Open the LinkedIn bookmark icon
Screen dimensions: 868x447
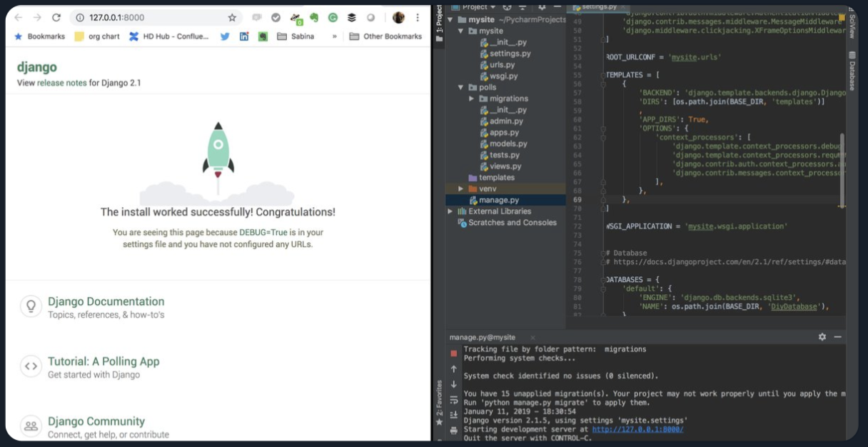point(244,36)
